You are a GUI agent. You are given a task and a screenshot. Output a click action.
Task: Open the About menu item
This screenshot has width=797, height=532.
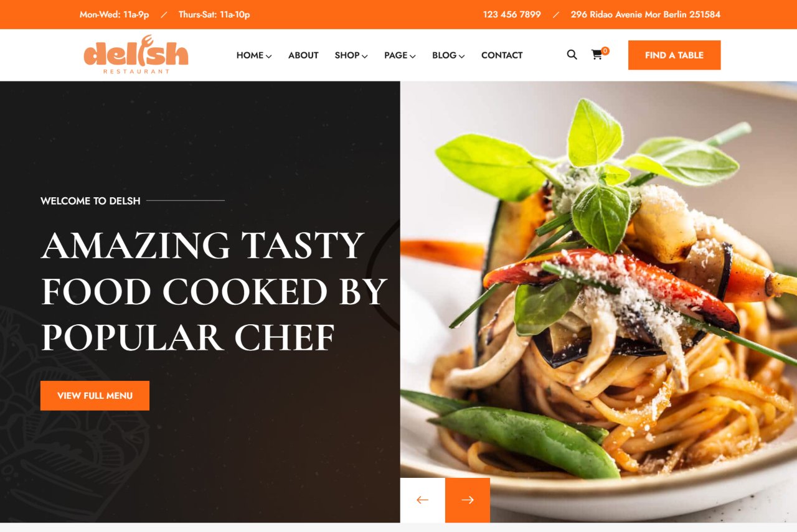click(303, 55)
